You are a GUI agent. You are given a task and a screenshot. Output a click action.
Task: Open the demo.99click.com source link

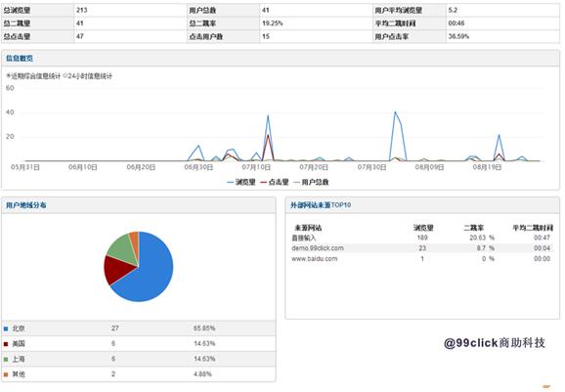click(318, 248)
